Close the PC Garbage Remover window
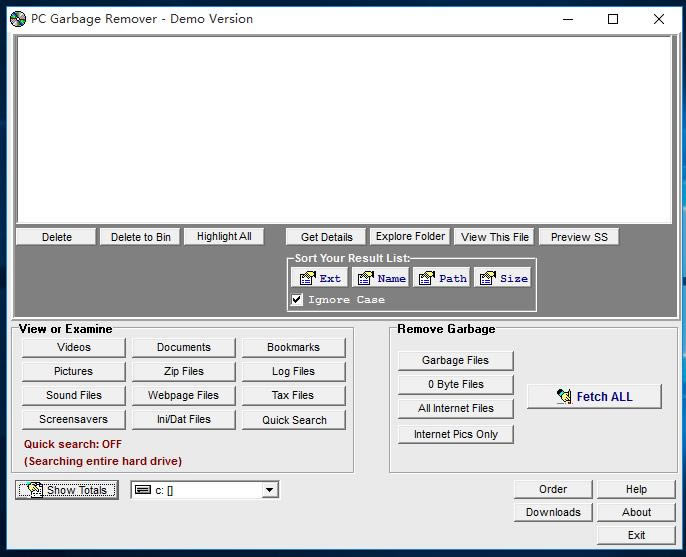The height and width of the screenshot is (557, 686). coord(659,19)
